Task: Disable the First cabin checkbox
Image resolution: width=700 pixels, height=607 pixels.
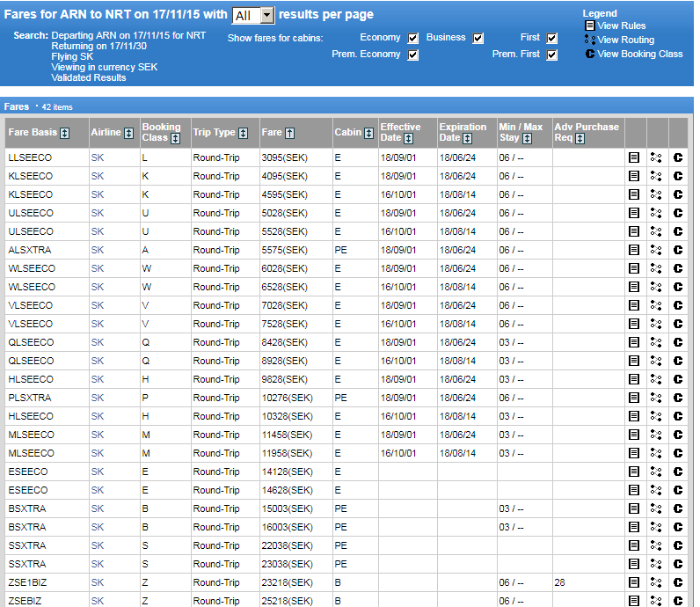Action: coord(552,39)
